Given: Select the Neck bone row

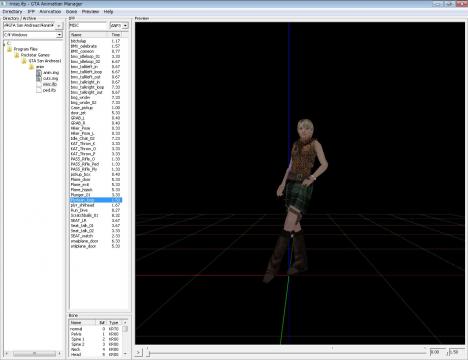Looking at the screenshot, I should 95,349.
